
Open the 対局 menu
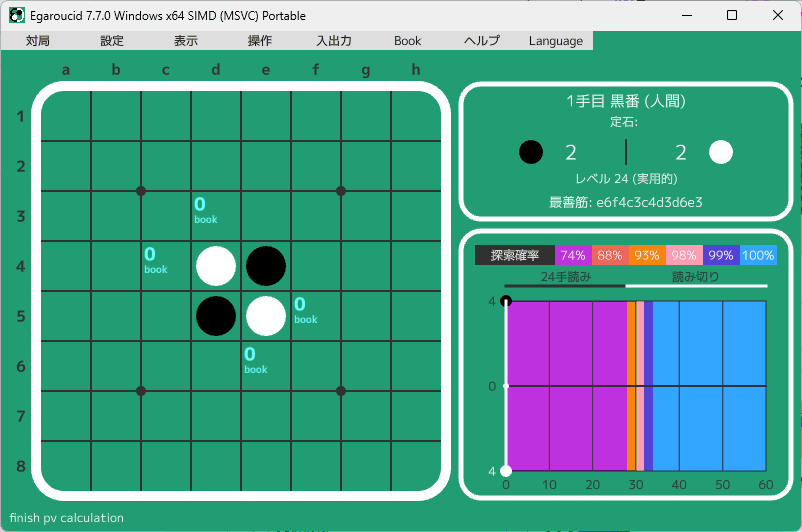click(x=38, y=41)
